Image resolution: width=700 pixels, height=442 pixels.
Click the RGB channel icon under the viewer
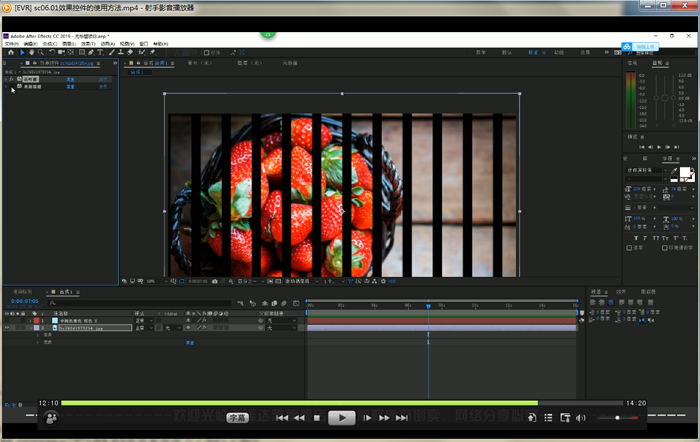click(231, 281)
